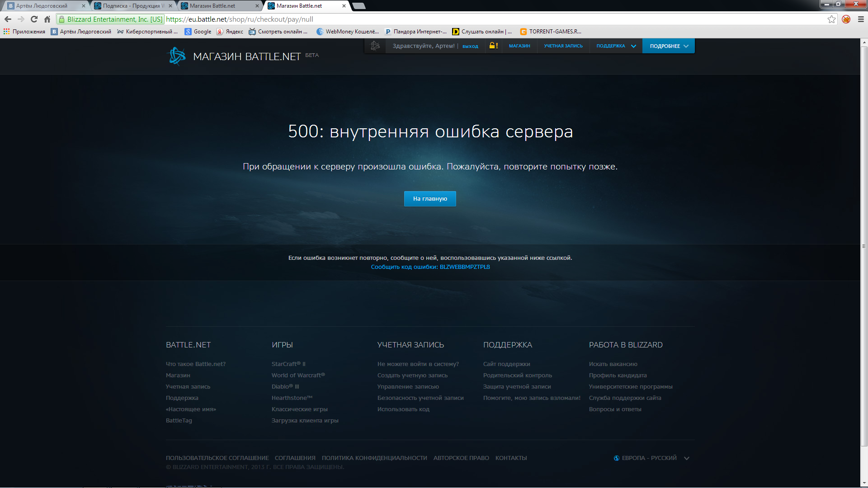Open Смотреть онлайн bookmark

(x=278, y=32)
